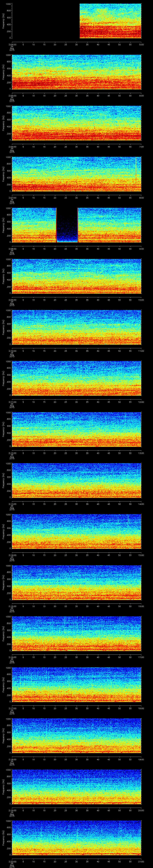
Task: Click the spectrogram panel starting at 2:14:00
Action: pos(77,531)
